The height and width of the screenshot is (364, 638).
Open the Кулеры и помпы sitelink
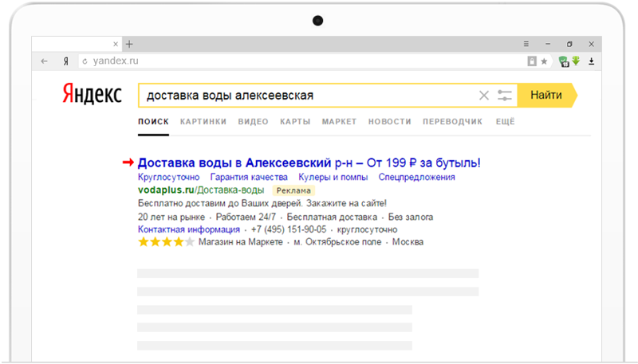pyautogui.click(x=333, y=177)
